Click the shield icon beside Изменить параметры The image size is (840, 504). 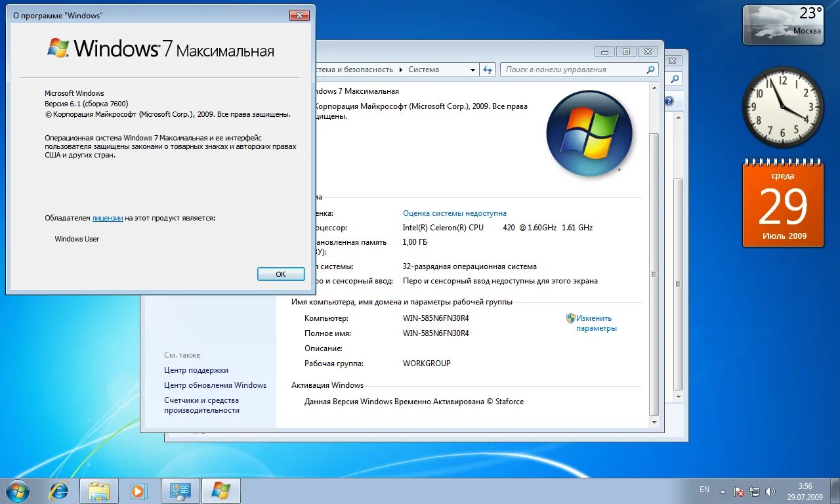pos(571,318)
